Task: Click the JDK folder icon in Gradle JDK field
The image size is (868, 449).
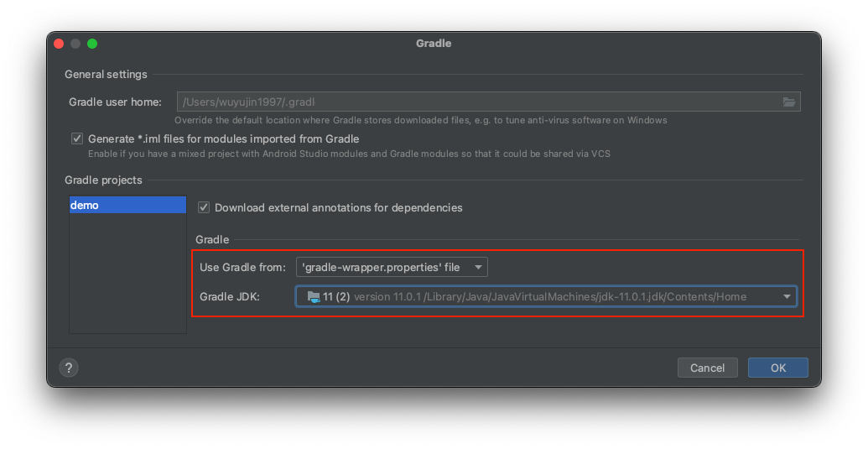Action: pos(314,297)
